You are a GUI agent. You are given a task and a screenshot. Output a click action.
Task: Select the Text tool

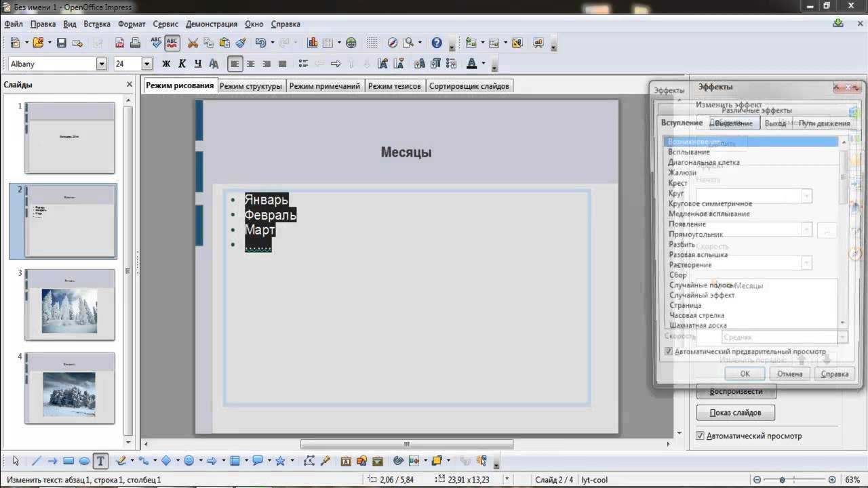pyautogui.click(x=100, y=461)
